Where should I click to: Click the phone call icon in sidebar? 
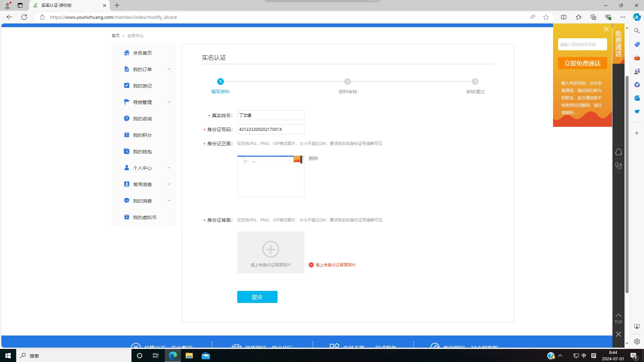(618, 166)
